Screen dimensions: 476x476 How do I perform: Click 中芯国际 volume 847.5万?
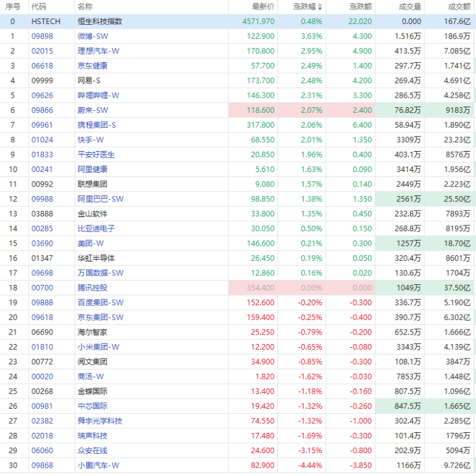click(407, 406)
